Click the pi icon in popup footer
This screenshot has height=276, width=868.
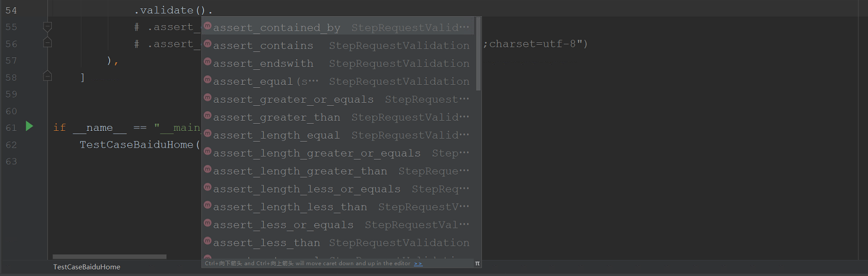point(477,263)
